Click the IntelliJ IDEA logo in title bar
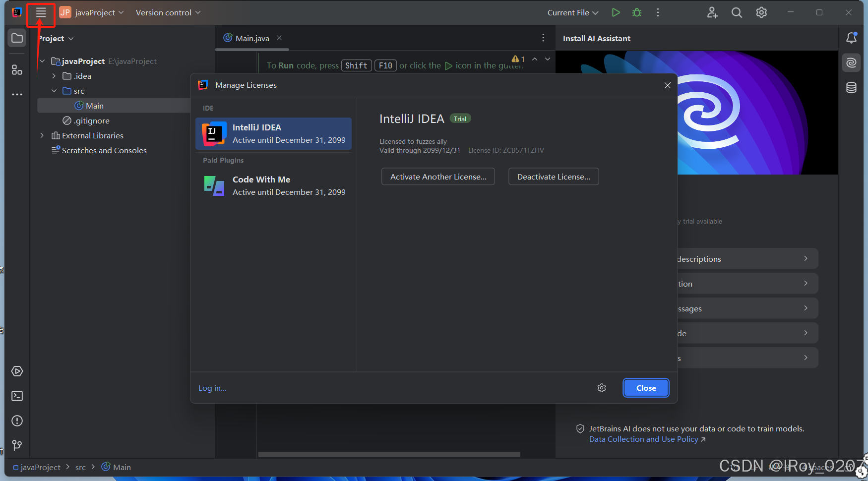868x481 pixels. [x=17, y=12]
